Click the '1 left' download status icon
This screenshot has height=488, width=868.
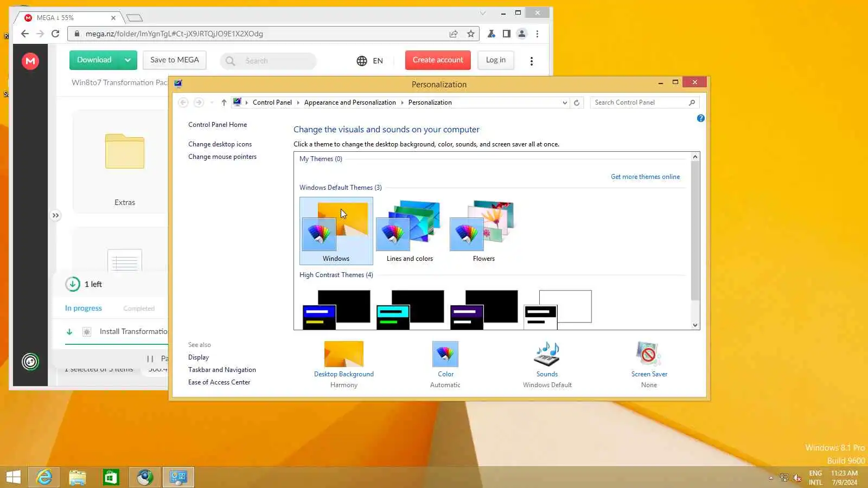[x=73, y=284]
